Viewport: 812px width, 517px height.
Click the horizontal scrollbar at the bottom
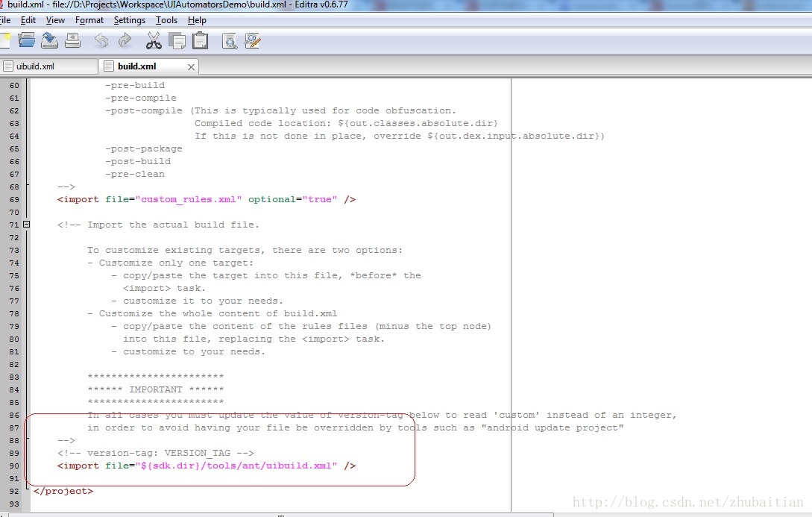[x=280, y=515]
